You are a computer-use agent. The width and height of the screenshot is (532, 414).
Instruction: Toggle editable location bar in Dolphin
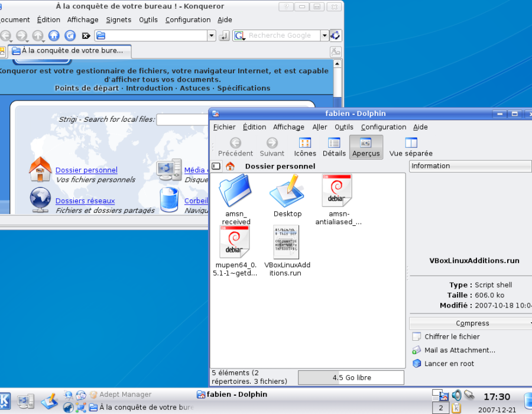216,166
